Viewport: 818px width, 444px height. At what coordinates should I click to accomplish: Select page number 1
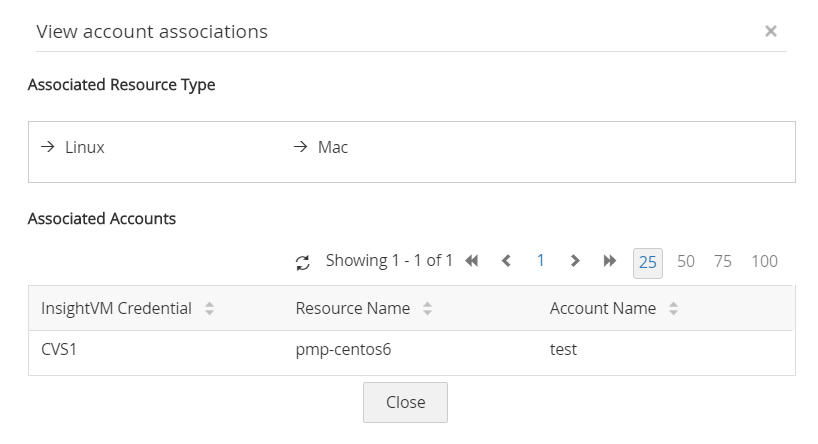pos(540,260)
